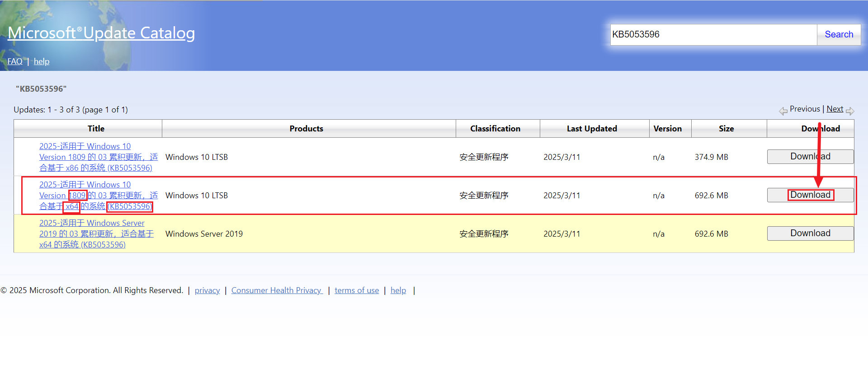The image size is (868, 387).
Task: Sort by the Last Updated column header
Action: (x=594, y=129)
